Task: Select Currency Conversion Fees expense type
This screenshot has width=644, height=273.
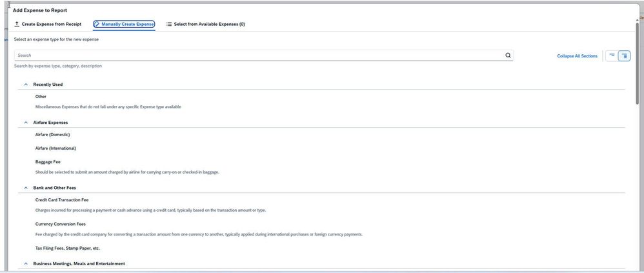Action: (x=61, y=224)
